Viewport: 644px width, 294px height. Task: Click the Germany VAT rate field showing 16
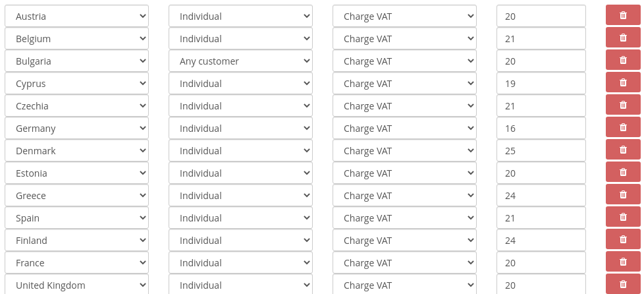pos(541,129)
